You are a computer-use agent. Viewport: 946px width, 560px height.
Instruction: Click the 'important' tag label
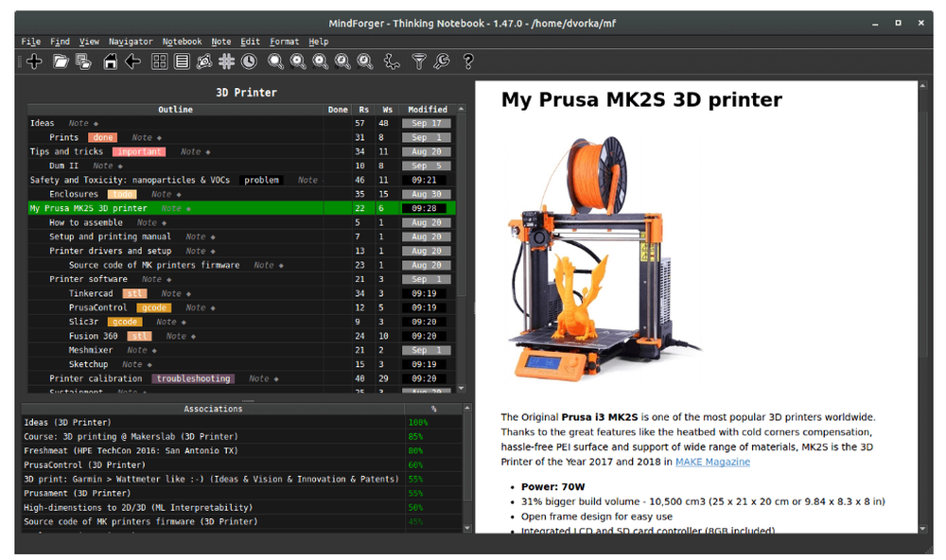[x=139, y=151]
